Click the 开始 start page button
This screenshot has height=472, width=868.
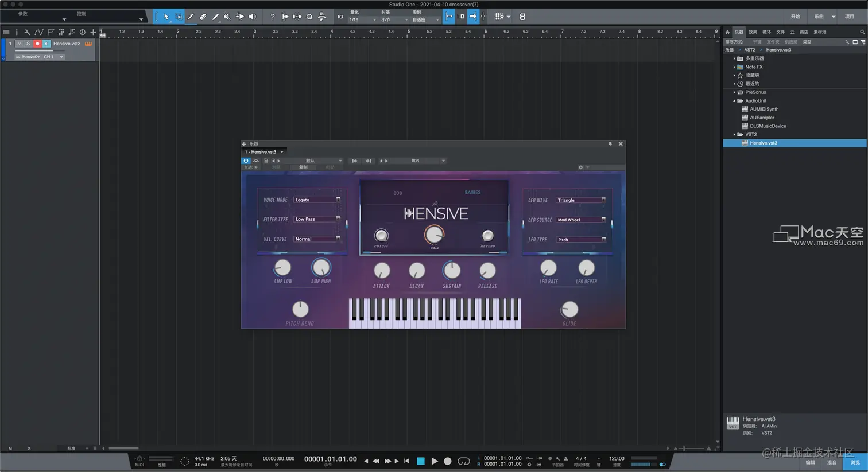tap(795, 17)
